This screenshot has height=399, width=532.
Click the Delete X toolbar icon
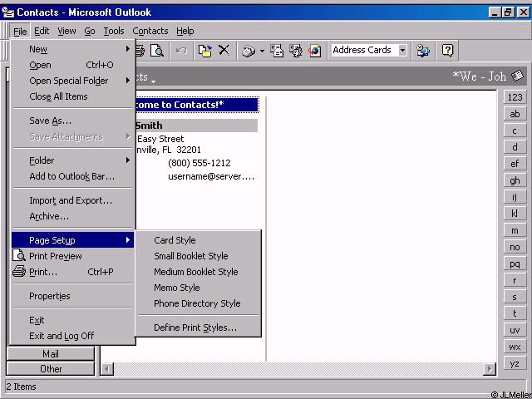coord(224,51)
